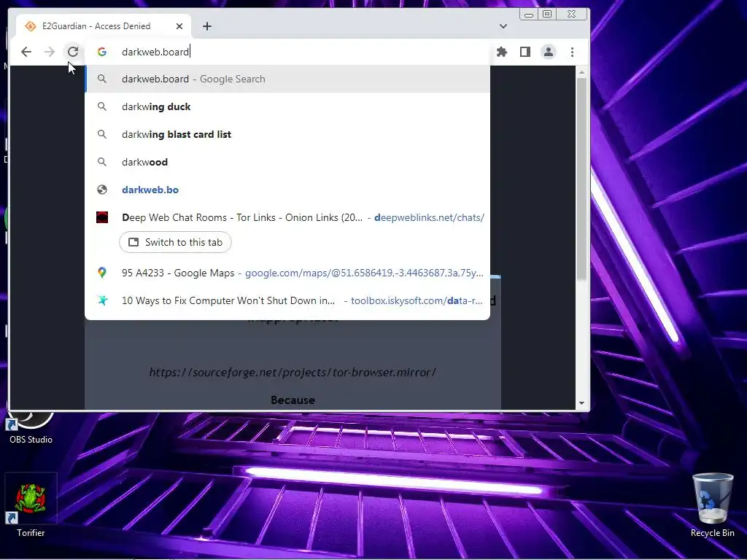
Task: Open the user profile avatar
Action: (549, 52)
